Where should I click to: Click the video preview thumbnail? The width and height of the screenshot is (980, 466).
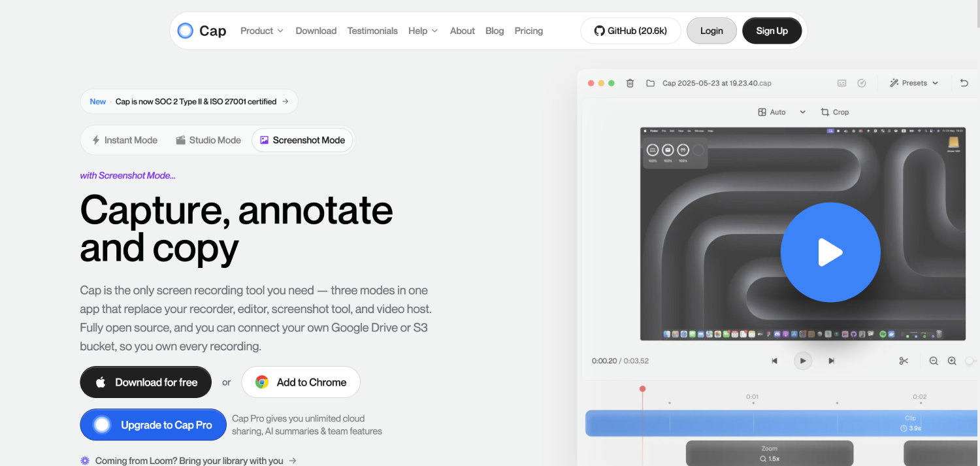point(803,234)
